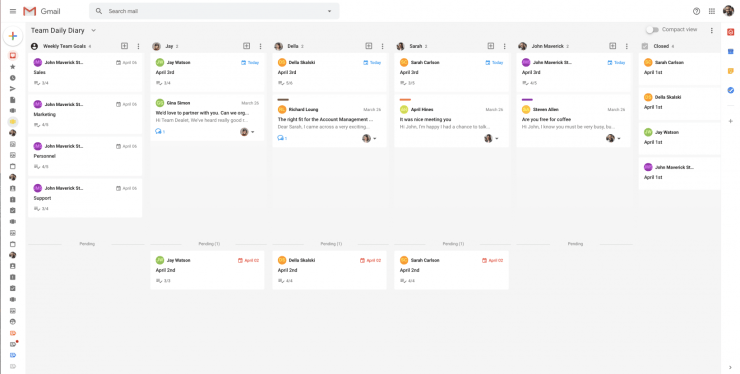Open Della column three-dot options
The width and height of the screenshot is (740, 374).
382,46
